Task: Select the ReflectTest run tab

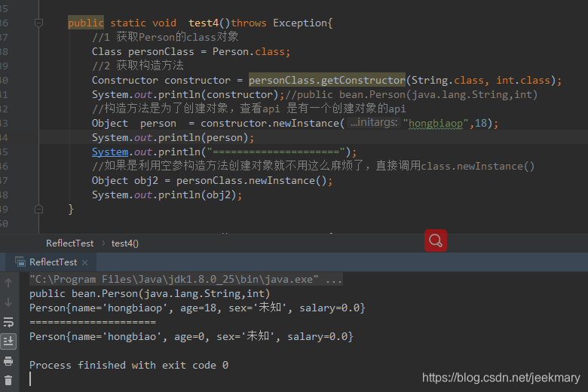Action: (x=53, y=262)
